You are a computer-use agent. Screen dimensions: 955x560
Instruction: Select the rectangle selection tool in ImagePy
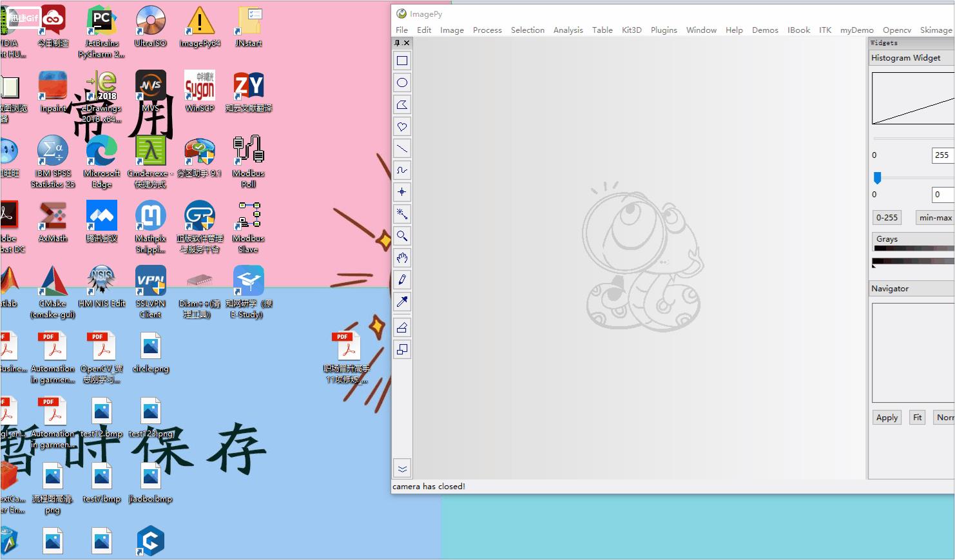click(402, 61)
